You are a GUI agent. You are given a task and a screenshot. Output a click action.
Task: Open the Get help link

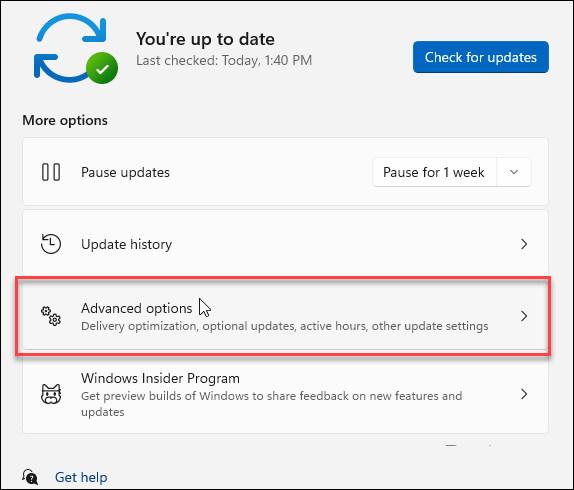(x=81, y=477)
